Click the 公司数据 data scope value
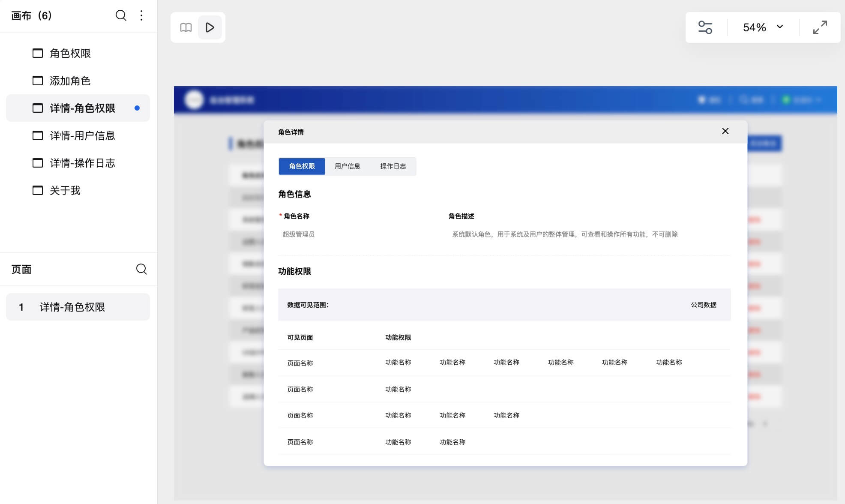The height and width of the screenshot is (504, 845). (703, 305)
